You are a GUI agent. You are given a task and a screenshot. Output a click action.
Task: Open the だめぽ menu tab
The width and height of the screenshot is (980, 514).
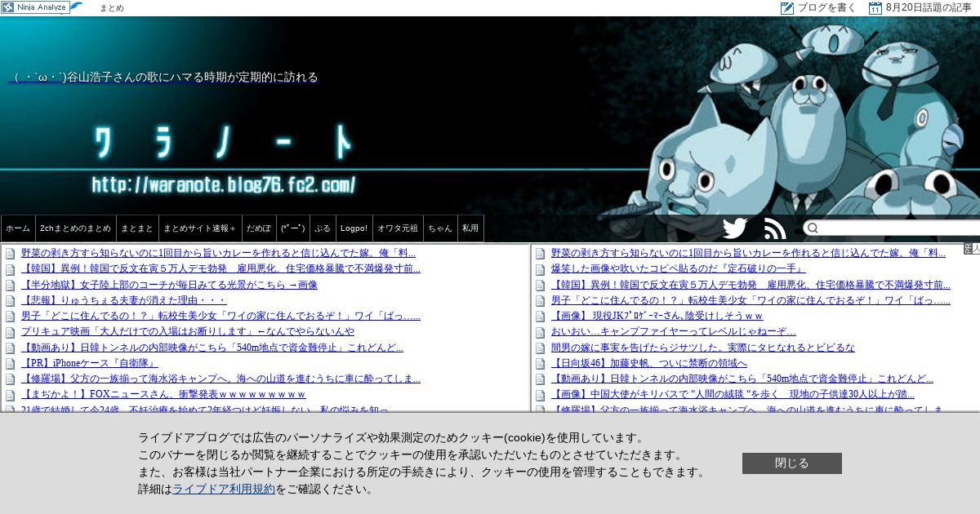259,228
